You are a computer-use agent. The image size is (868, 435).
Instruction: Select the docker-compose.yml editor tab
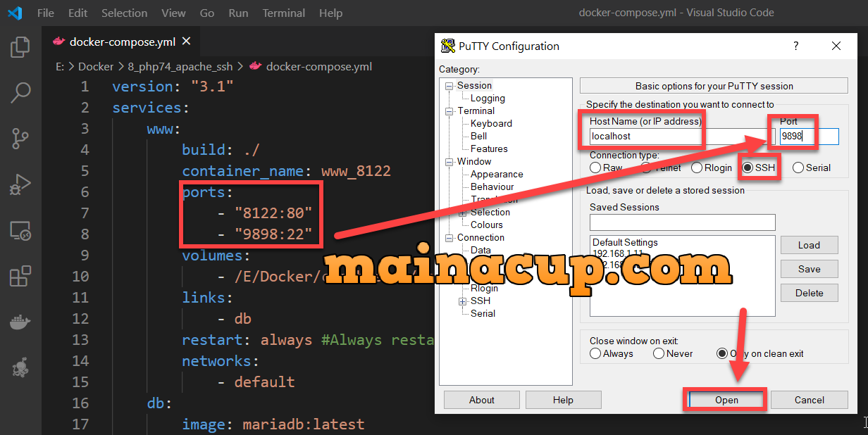coord(122,42)
